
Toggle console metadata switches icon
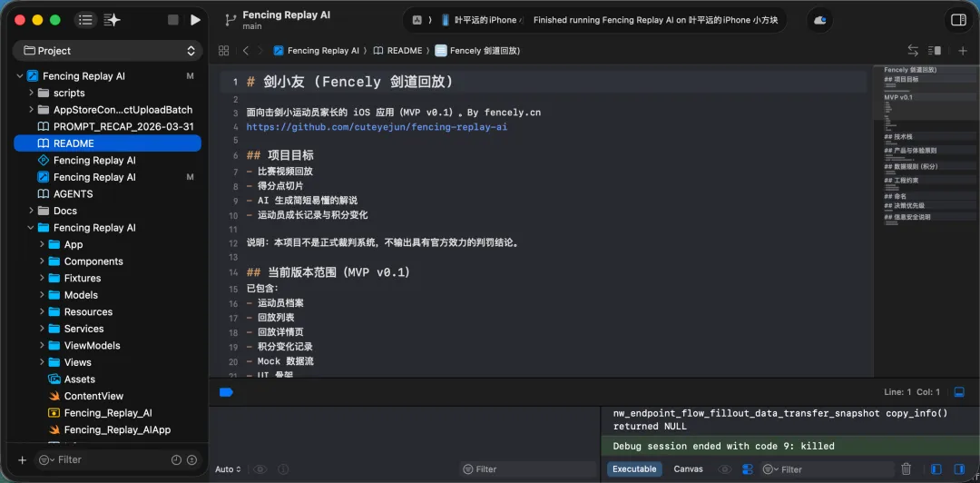click(x=748, y=469)
